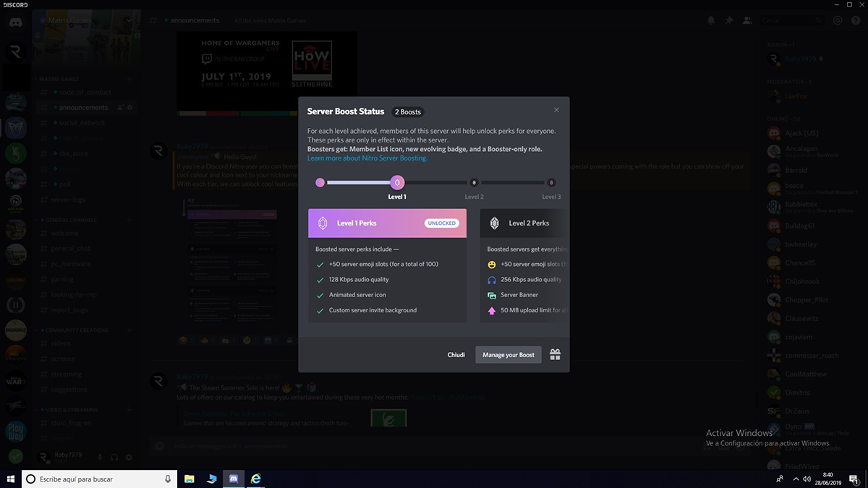
Task: Toggle headphones deafen in user panel
Action: click(x=114, y=457)
